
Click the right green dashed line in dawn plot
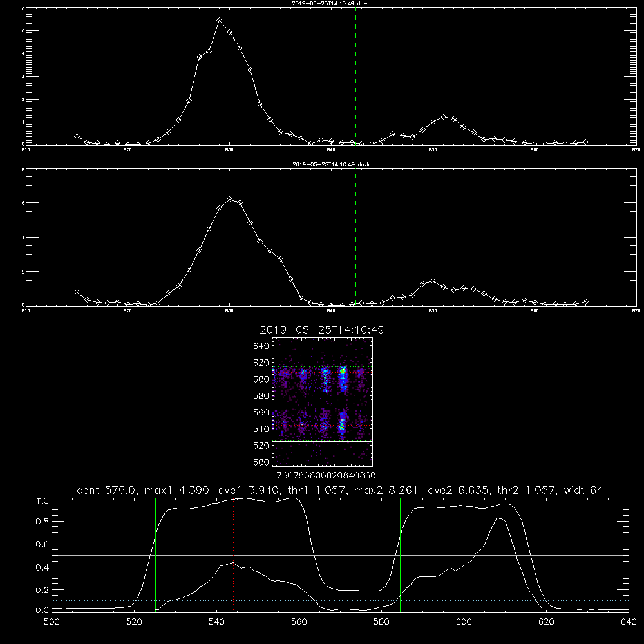[355, 76]
